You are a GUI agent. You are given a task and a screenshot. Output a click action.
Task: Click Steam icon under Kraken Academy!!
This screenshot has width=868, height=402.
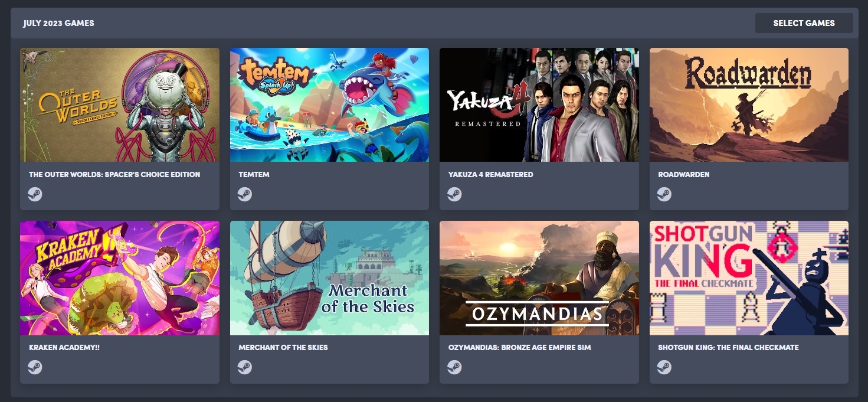pyautogui.click(x=35, y=367)
